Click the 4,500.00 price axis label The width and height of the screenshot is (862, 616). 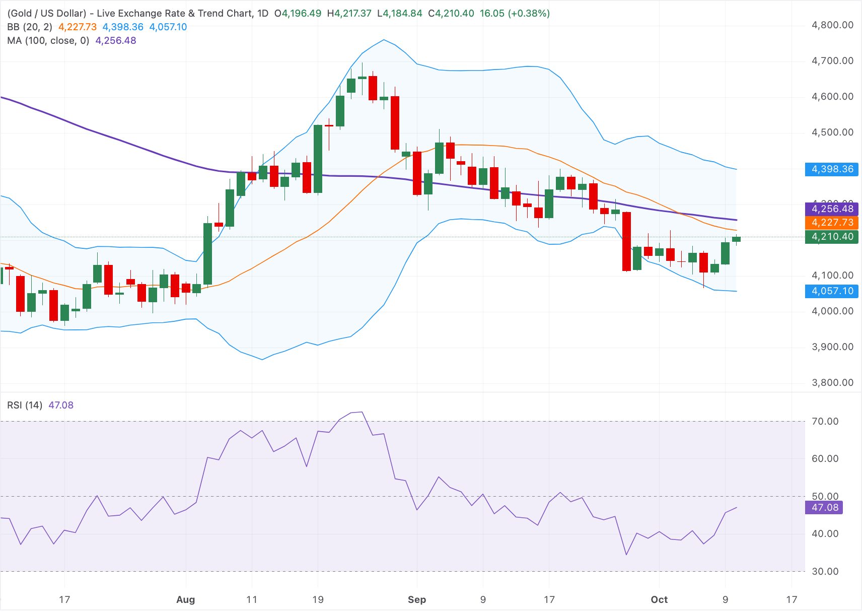point(832,132)
